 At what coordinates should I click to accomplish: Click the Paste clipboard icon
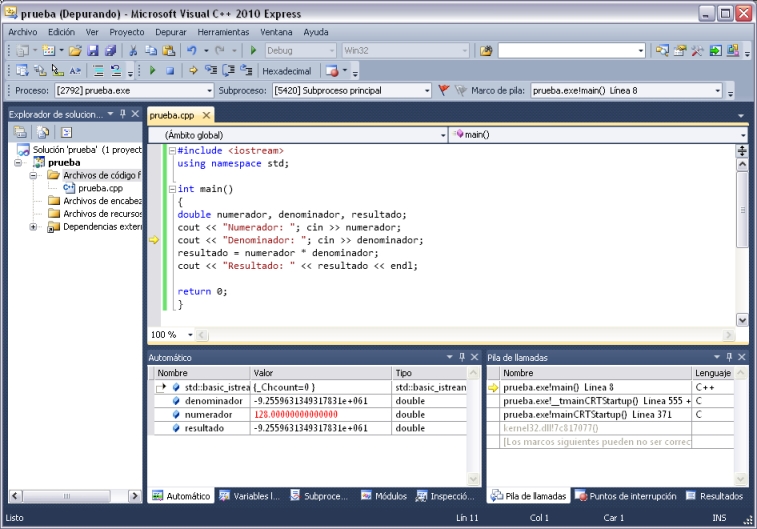coord(168,50)
